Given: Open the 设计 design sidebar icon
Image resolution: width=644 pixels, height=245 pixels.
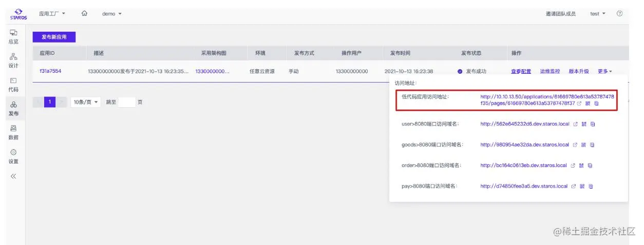Looking at the screenshot, I should [x=13, y=61].
